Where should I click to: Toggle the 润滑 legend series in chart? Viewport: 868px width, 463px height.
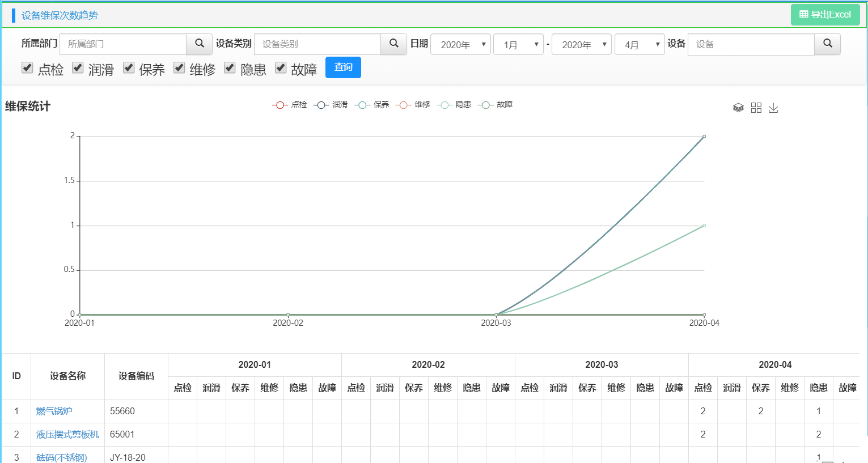[331, 105]
